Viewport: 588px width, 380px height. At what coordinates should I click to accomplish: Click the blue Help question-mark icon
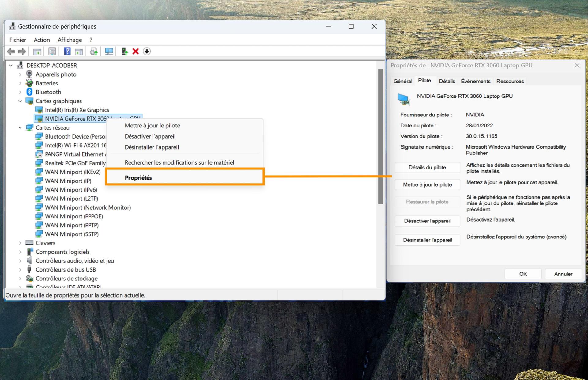67,51
